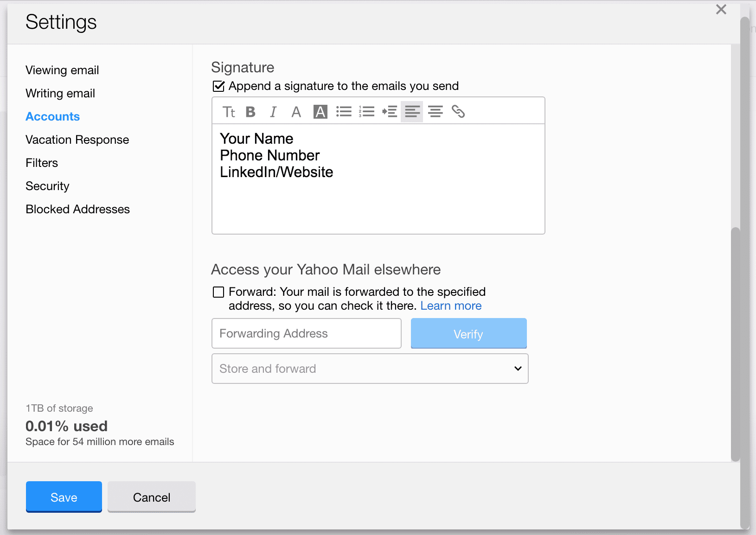The image size is (756, 535).
Task: Insert a bulleted list in signature
Action: [x=344, y=111]
